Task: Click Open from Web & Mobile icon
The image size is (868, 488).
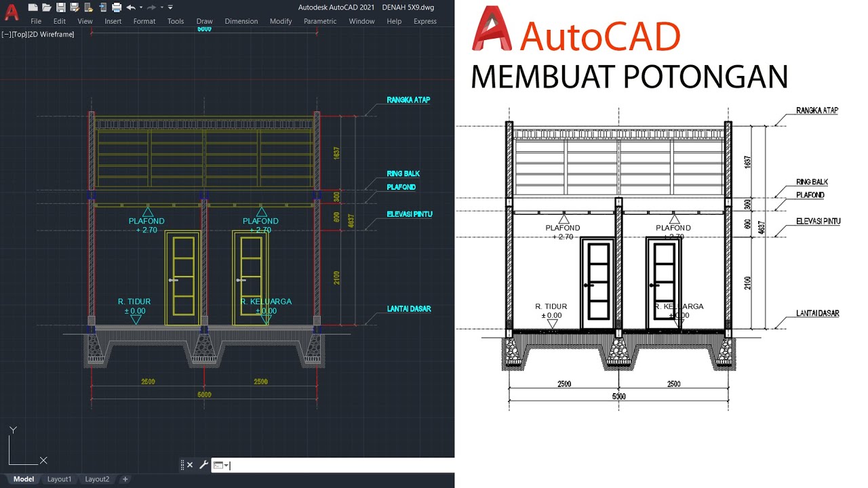Action: (x=89, y=7)
